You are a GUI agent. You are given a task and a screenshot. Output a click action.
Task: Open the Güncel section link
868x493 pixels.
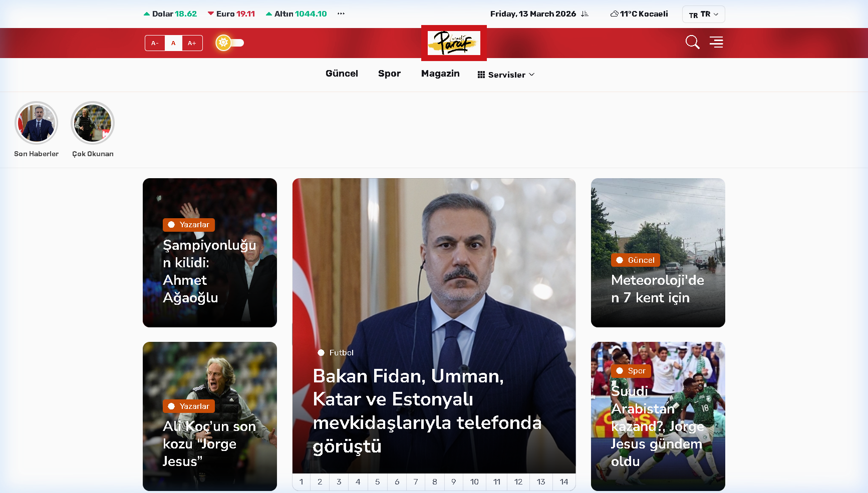tap(342, 73)
